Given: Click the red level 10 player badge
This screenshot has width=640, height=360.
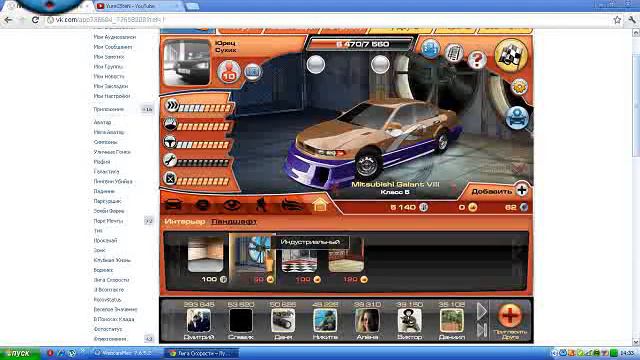Looking at the screenshot, I should pyautogui.click(x=229, y=71).
